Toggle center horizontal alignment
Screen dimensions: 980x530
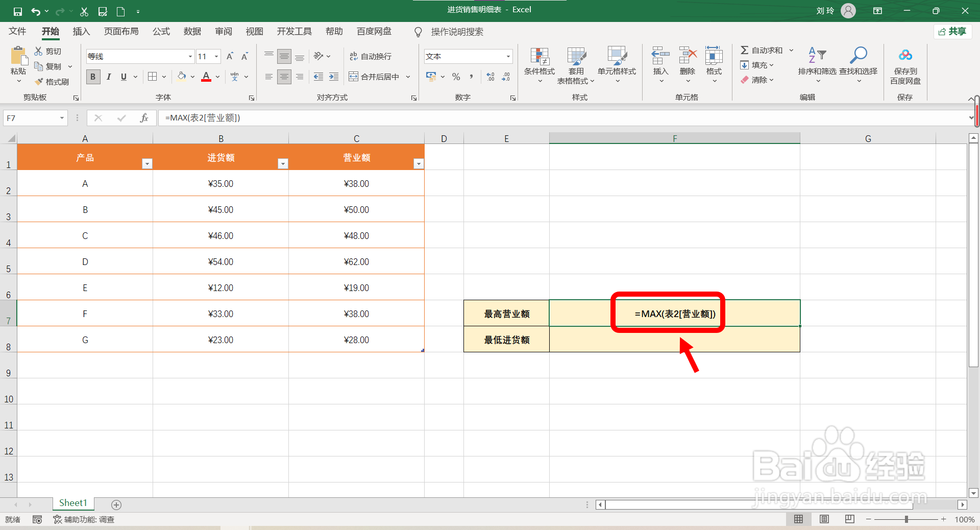tap(284, 77)
